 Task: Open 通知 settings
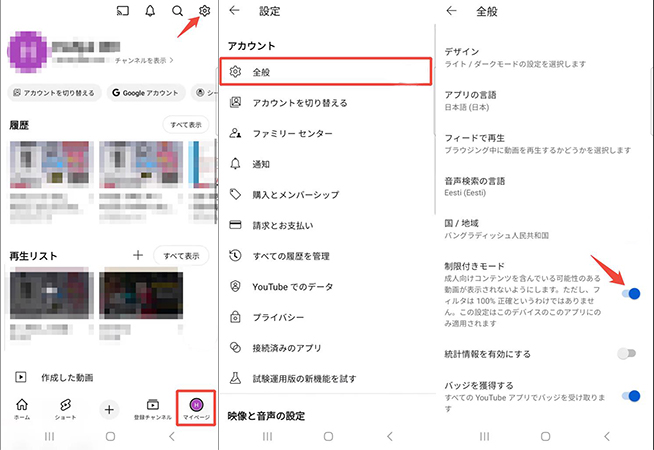327,164
